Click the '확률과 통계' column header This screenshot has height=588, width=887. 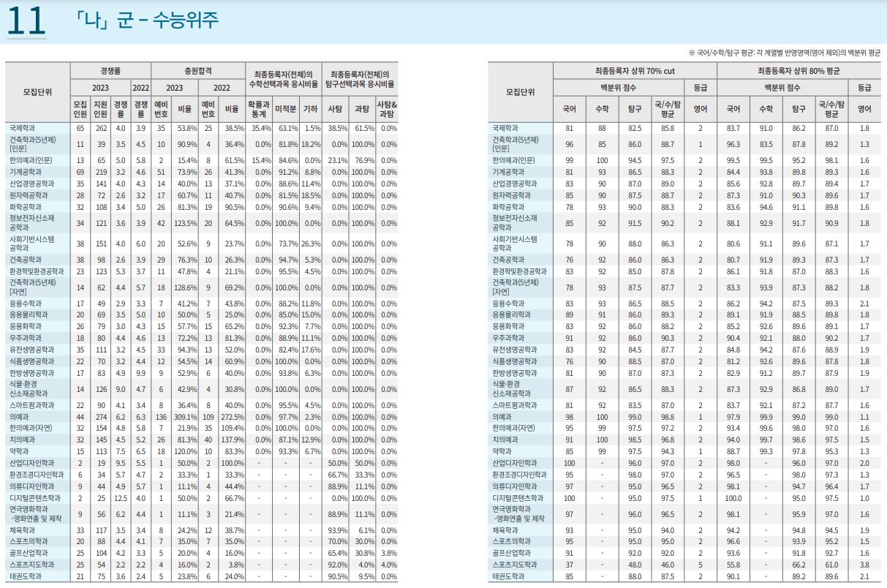pos(259,109)
